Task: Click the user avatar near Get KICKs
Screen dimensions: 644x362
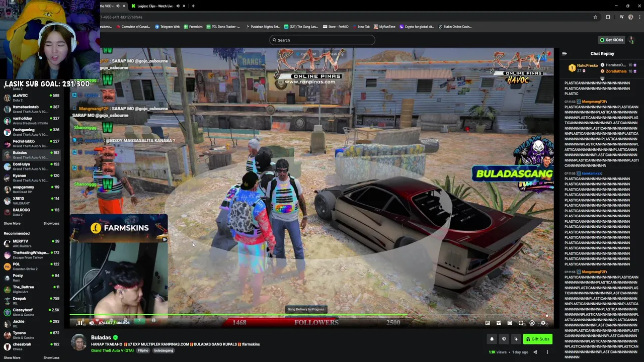Action: coord(632,40)
